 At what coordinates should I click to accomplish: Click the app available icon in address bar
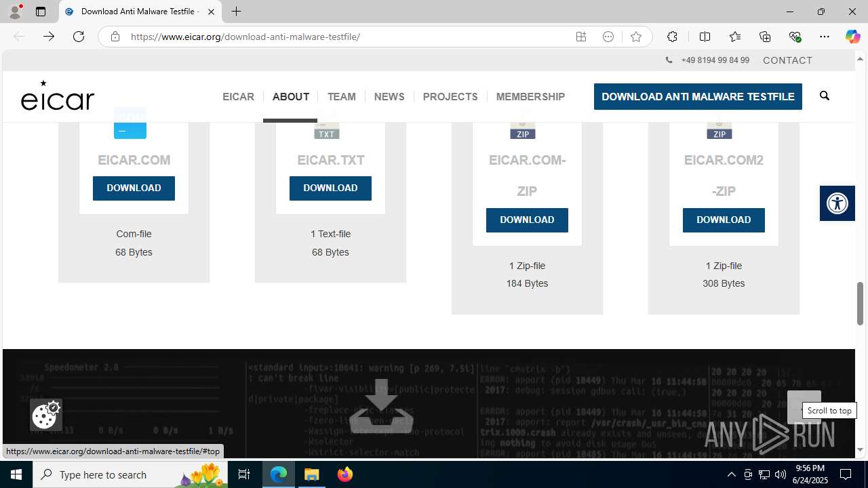pyautogui.click(x=581, y=37)
